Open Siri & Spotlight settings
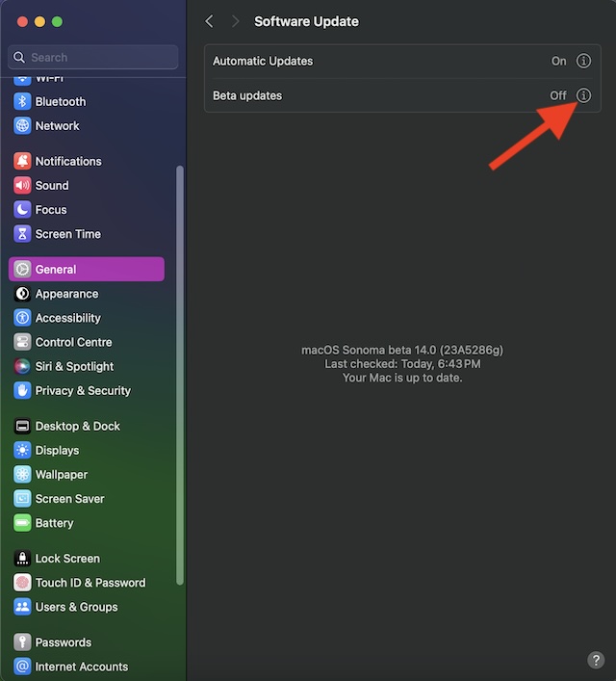Screen dimensions: 616x681 pyautogui.click(x=74, y=366)
